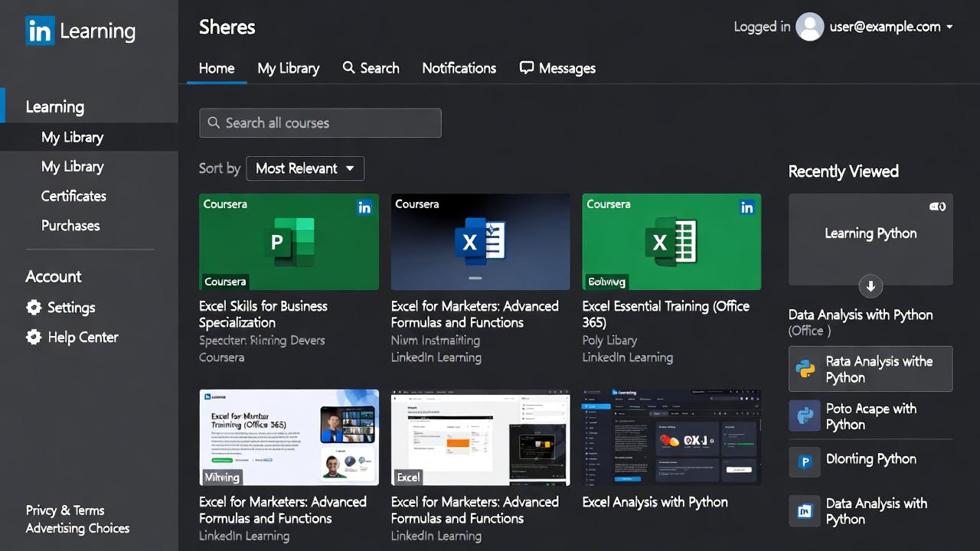Click the Python icon beside Poto Acape
Image resolution: width=980 pixels, height=551 pixels.
point(805,416)
